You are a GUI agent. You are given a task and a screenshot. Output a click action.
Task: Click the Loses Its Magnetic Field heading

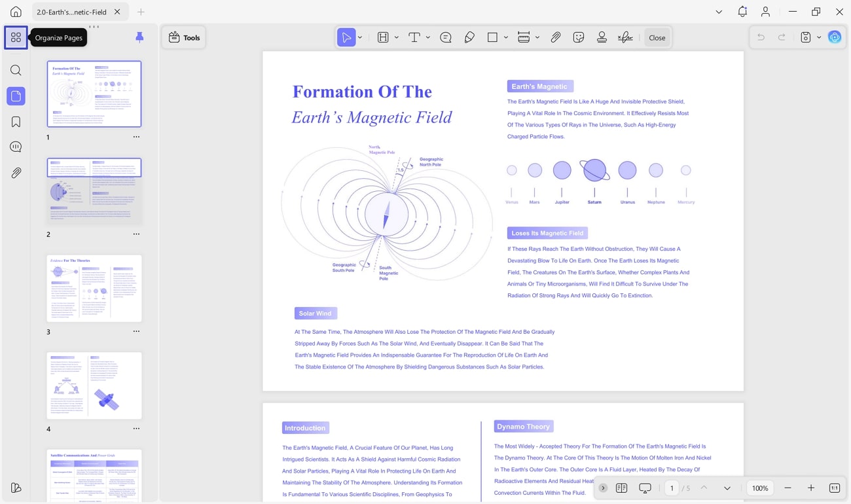(x=547, y=233)
